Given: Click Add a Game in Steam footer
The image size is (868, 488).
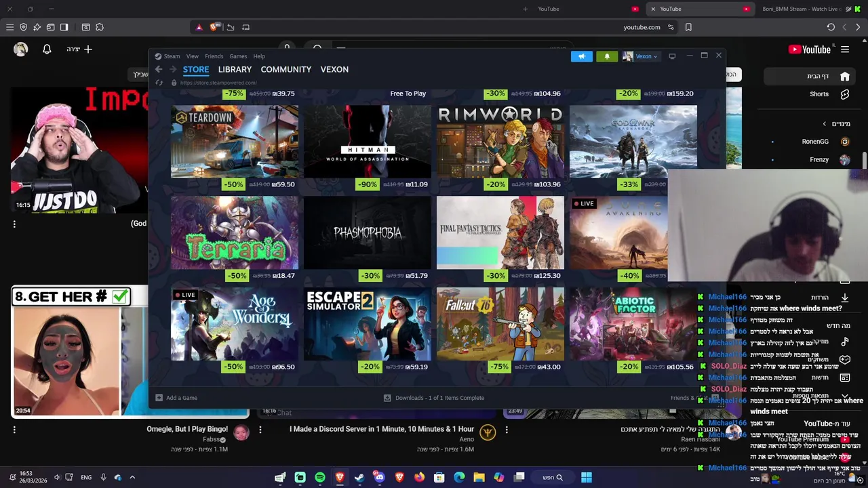Looking at the screenshot, I should pyautogui.click(x=176, y=398).
